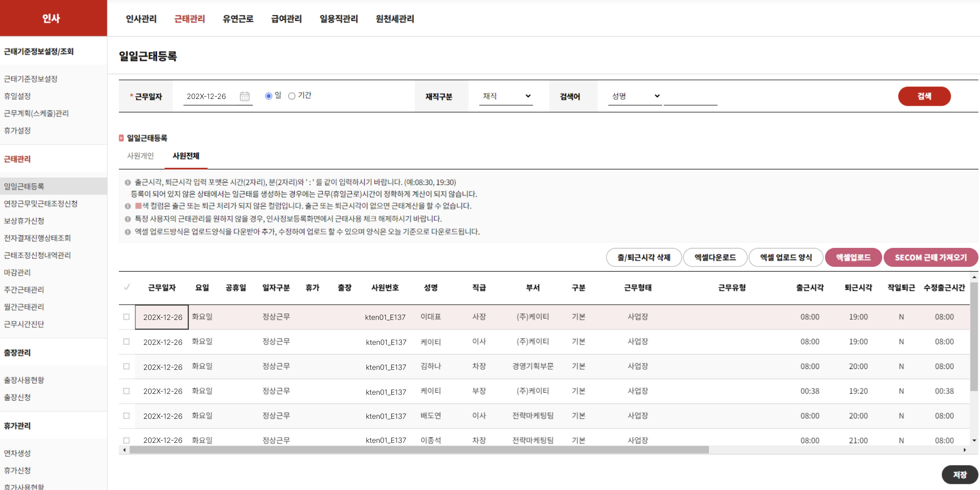980x490 pixels.
Task: Click the search keyword input field
Action: pos(691,96)
